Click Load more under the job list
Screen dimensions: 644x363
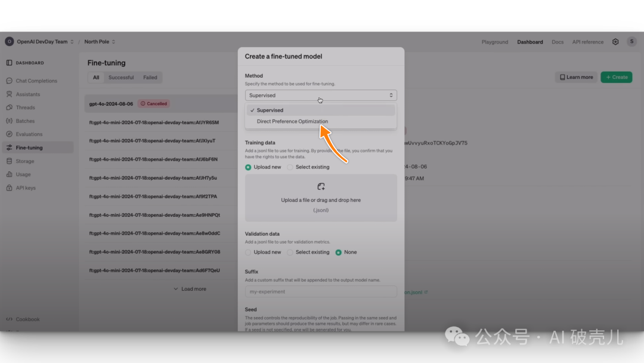pyautogui.click(x=190, y=289)
